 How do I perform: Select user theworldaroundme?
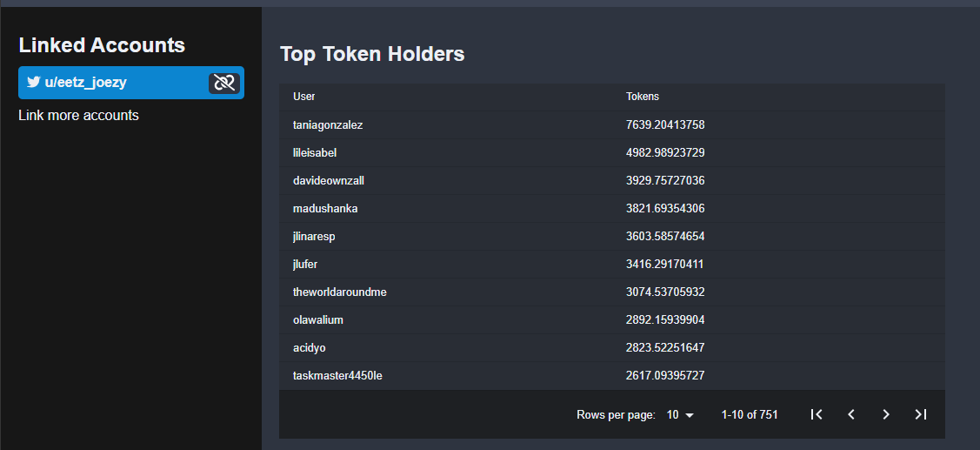coord(339,292)
